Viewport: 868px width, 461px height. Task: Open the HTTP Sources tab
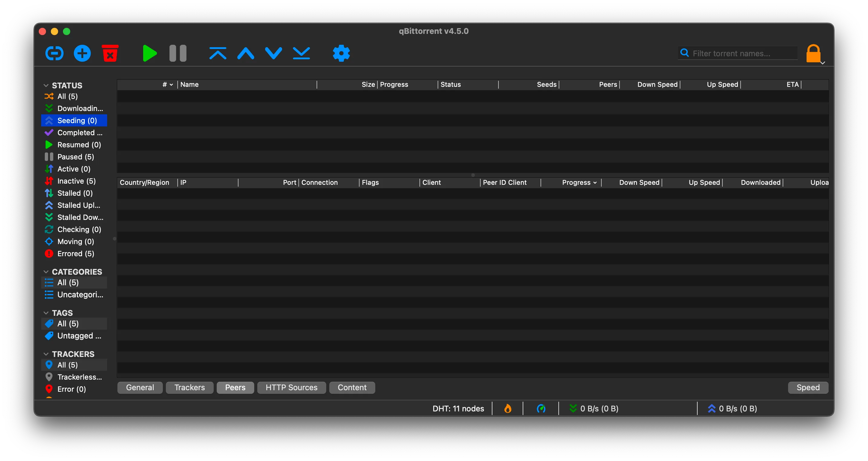click(291, 387)
